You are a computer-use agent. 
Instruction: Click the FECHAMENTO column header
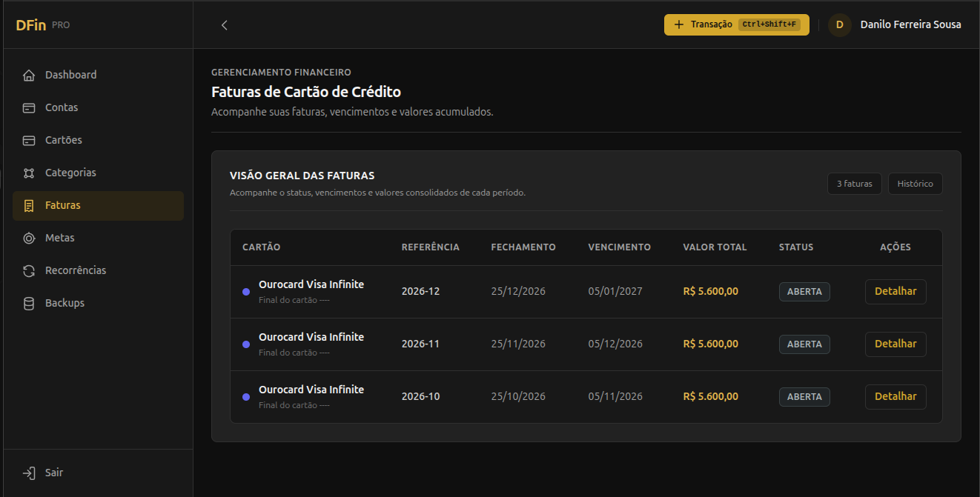[x=523, y=247]
